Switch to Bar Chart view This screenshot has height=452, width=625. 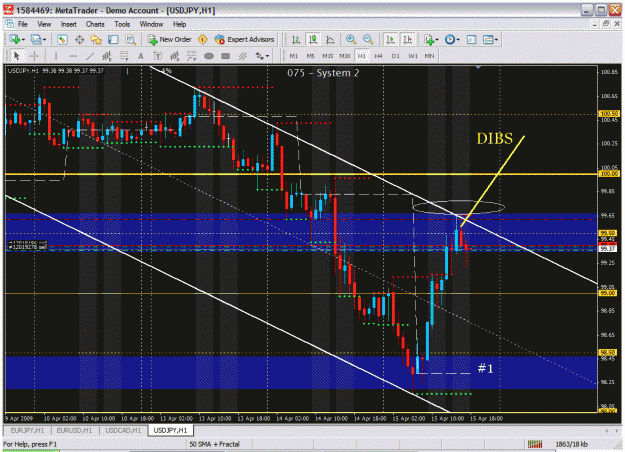[296, 39]
